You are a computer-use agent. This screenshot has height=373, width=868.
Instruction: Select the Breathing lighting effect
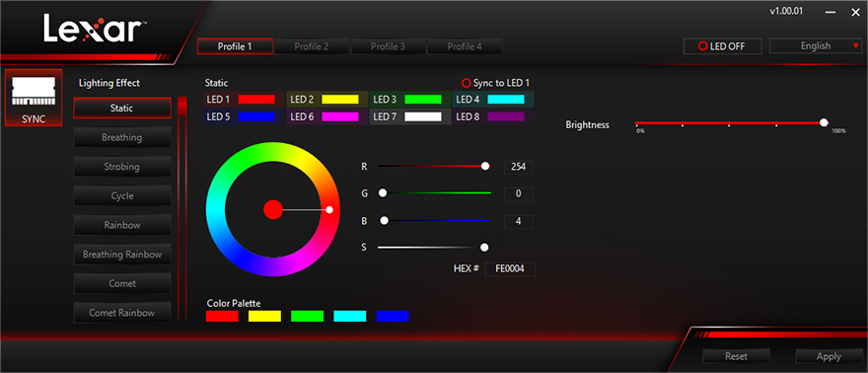tap(121, 137)
